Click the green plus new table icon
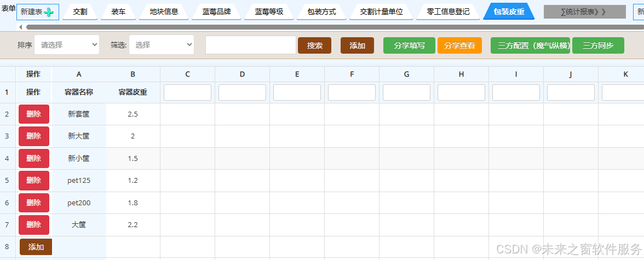This screenshot has height=260, width=644. tap(49, 12)
